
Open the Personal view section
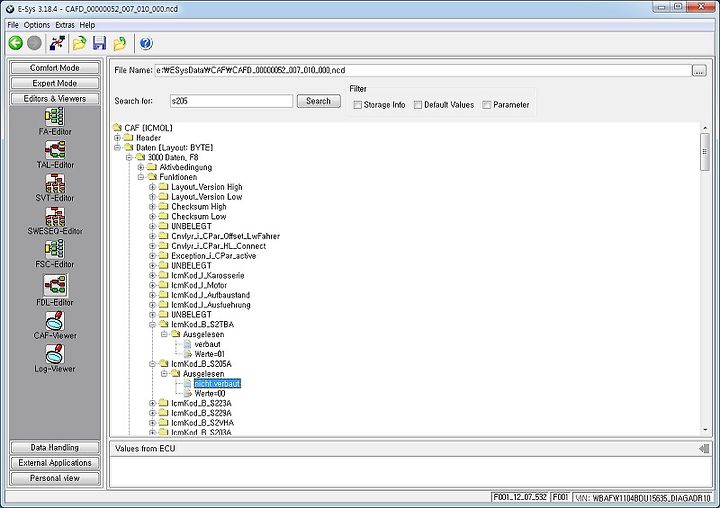(x=55, y=478)
